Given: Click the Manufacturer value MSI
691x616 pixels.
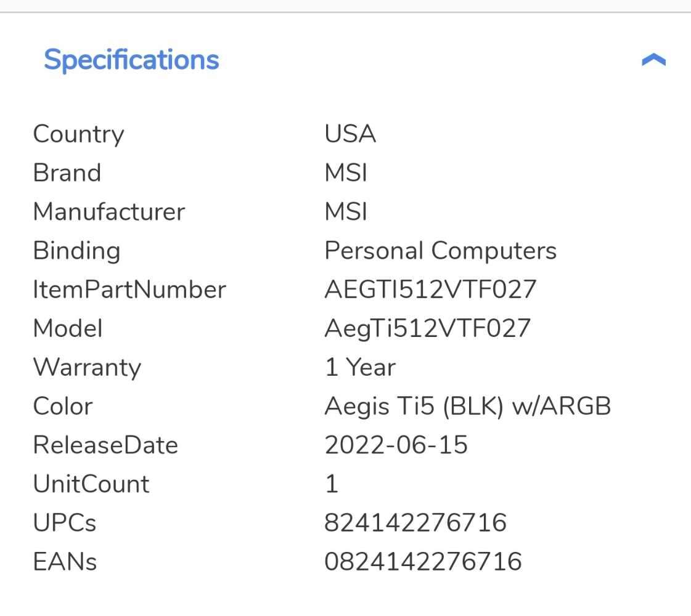Looking at the screenshot, I should click(x=346, y=212).
